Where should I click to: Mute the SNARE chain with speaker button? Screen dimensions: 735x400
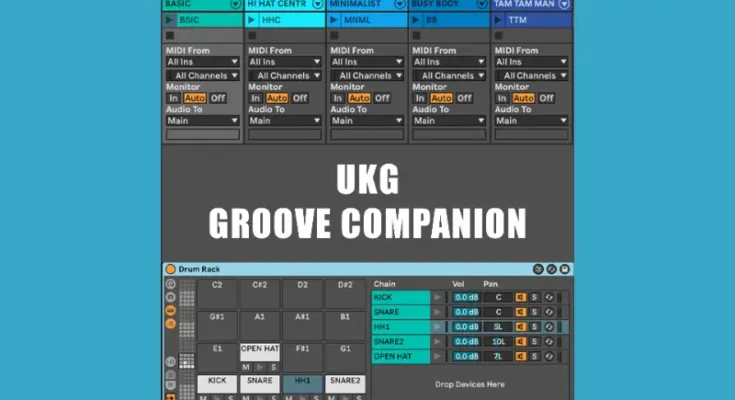coord(520,312)
